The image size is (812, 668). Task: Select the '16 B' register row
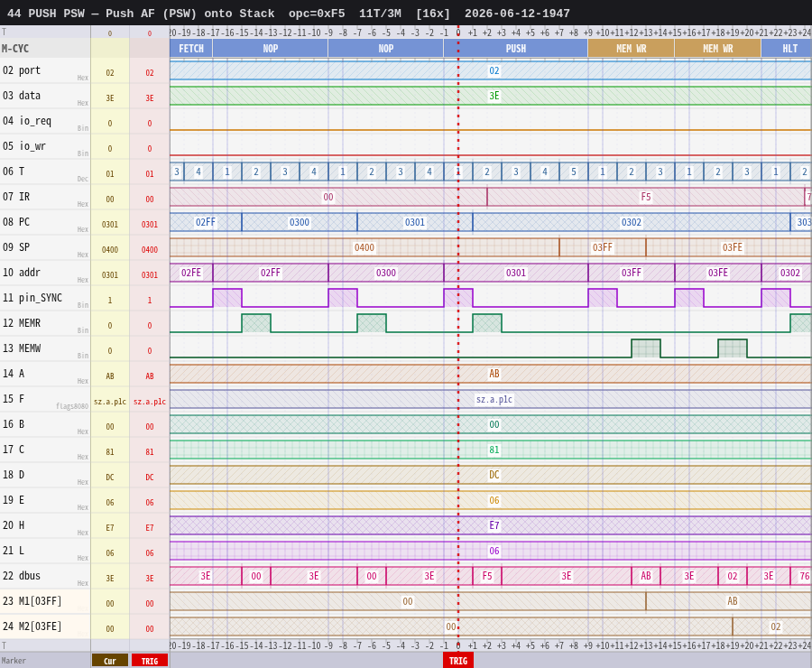(406, 424)
